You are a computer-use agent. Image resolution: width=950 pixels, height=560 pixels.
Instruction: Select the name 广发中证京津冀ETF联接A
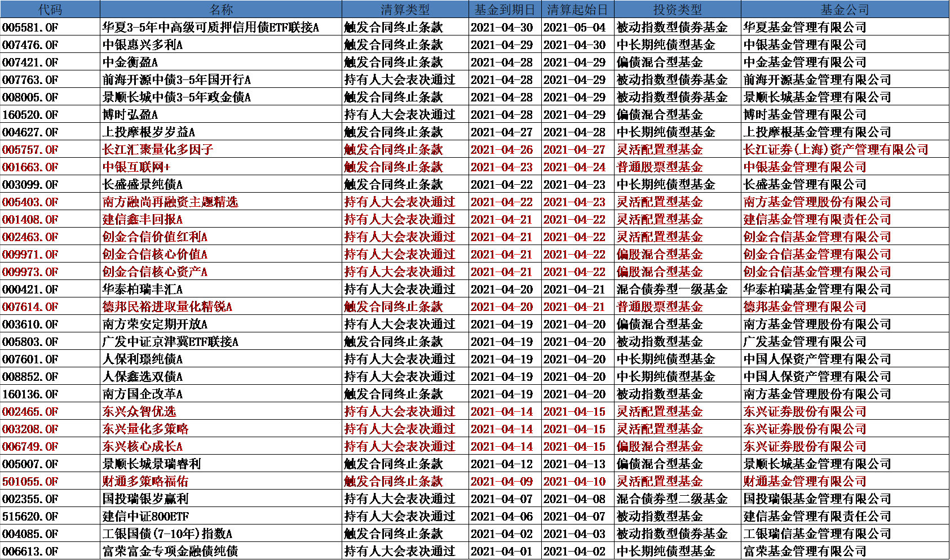(x=170, y=342)
